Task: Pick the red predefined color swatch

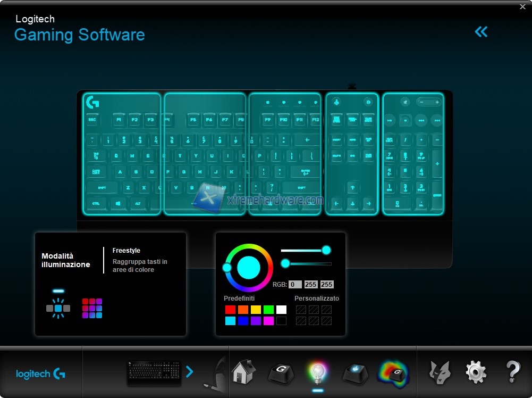Action: tap(230, 309)
